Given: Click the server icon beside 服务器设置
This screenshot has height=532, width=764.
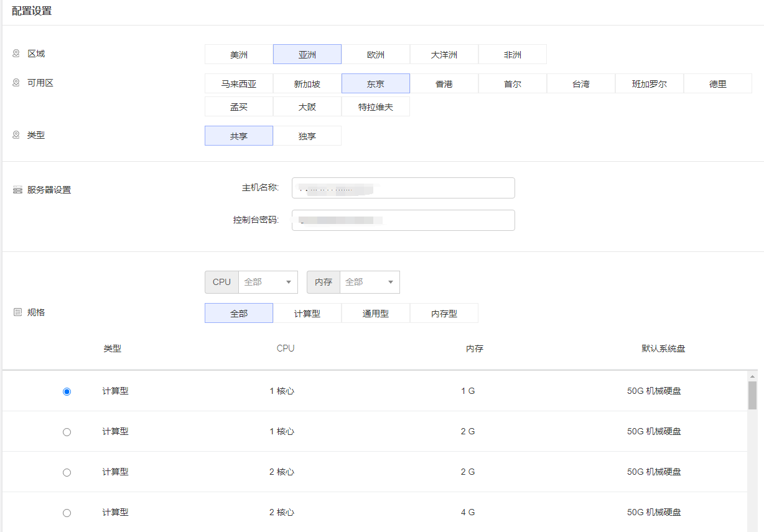Looking at the screenshot, I should [x=17, y=190].
